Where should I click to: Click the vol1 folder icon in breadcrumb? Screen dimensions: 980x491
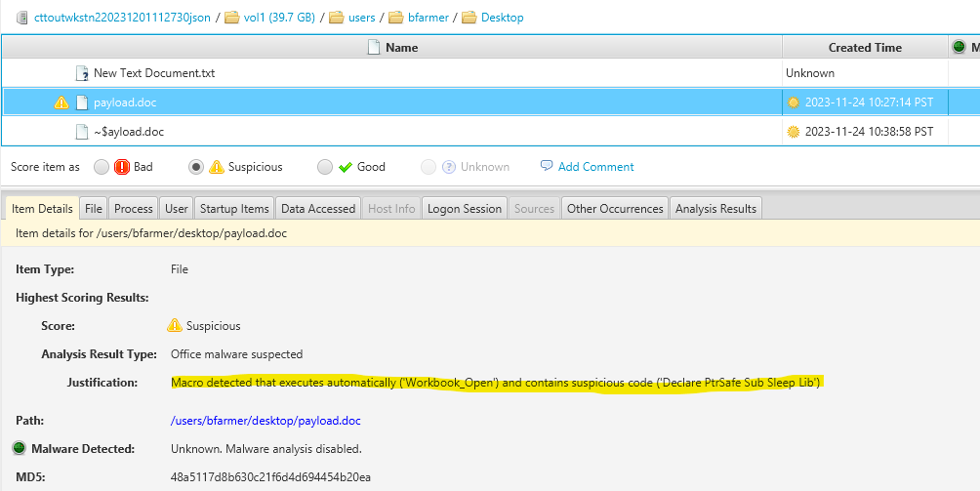[232, 18]
